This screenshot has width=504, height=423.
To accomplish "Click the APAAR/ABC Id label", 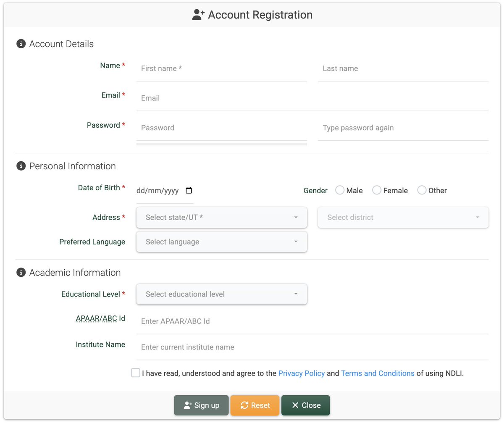I will pos(100,318).
